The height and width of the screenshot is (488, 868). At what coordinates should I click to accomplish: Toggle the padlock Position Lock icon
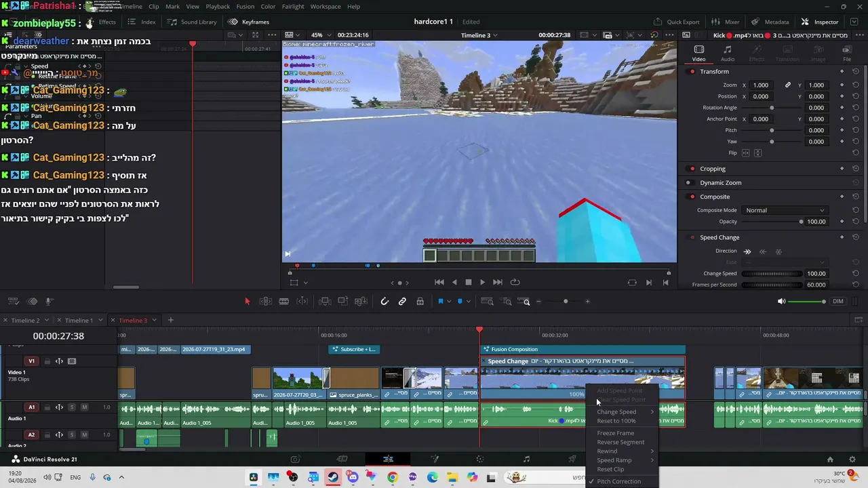click(420, 302)
